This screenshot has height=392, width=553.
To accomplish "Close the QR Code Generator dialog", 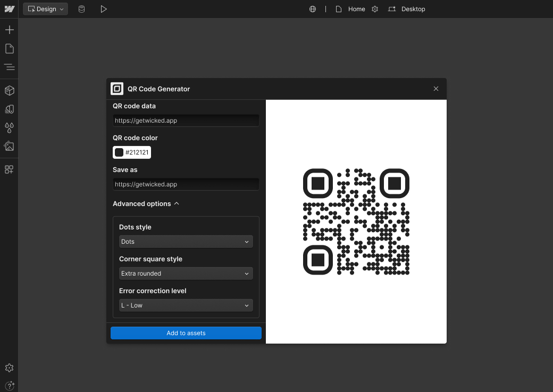I will [436, 89].
